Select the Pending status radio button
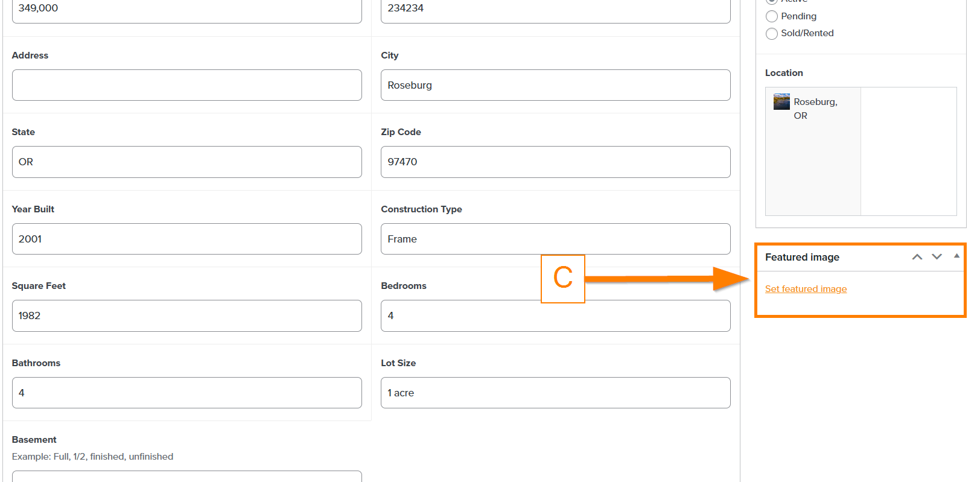 tap(772, 17)
